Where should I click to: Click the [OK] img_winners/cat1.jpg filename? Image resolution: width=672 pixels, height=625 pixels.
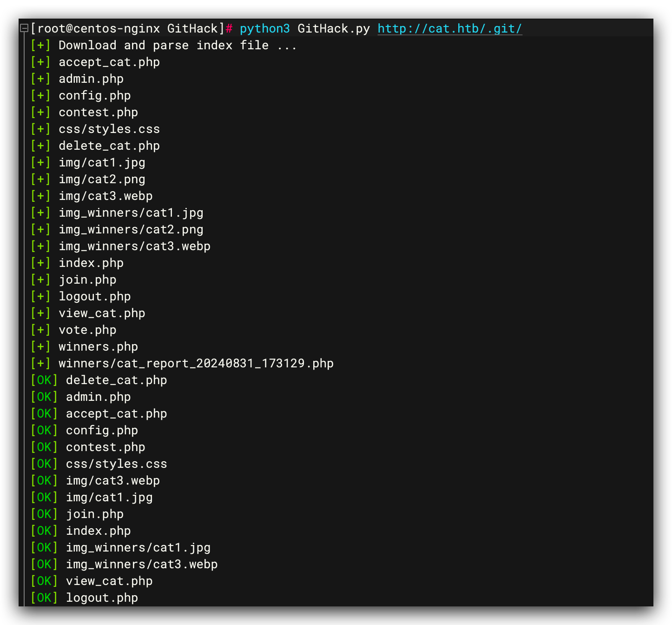(x=138, y=548)
